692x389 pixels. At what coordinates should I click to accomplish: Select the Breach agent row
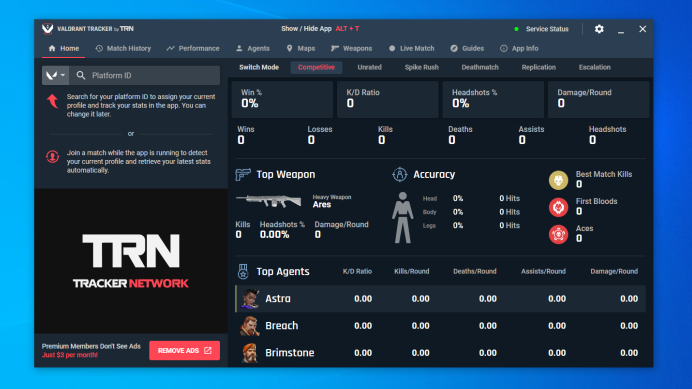point(440,326)
